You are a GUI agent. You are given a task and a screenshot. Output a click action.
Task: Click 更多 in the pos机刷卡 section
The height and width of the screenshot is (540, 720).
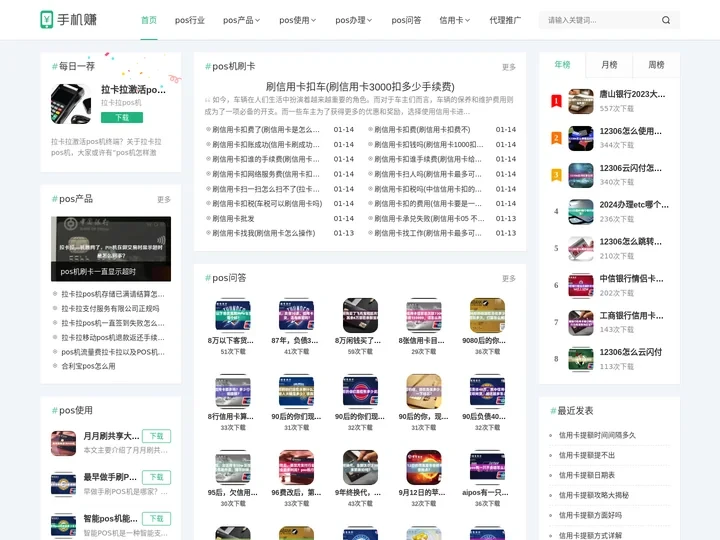(509, 67)
